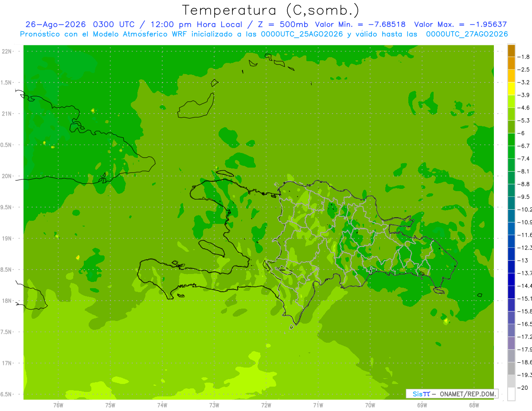Viewport: 532px width, 411px height.
Task: Click the '-1.8' colorbar label
Action: click(x=524, y=57)
